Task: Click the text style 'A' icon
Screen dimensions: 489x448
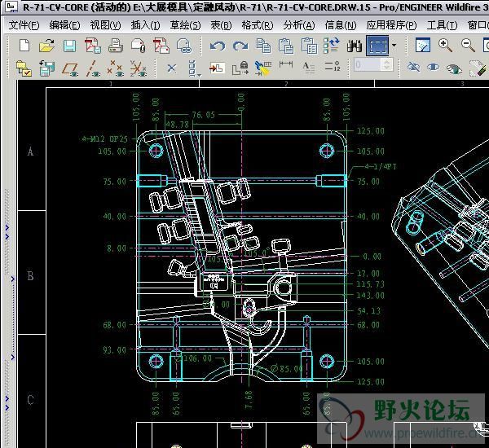Action: click(x=309, y=67)
